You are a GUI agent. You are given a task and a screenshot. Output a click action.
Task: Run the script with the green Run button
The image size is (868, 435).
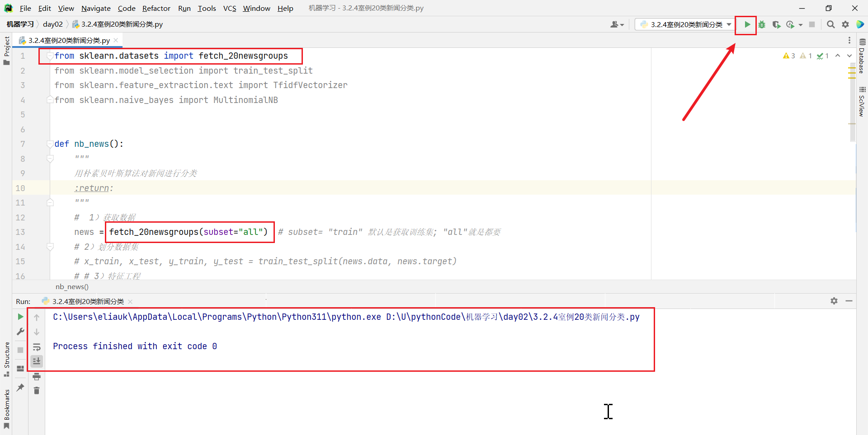point(747,24)
